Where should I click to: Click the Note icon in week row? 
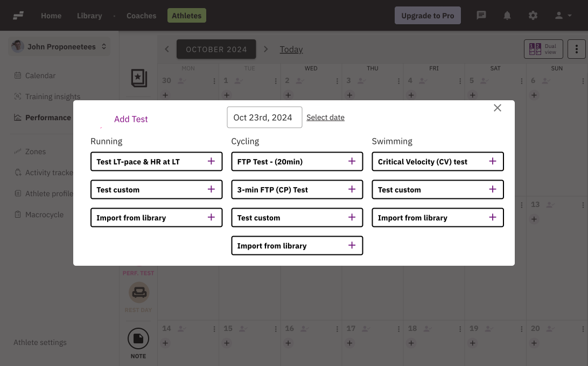138,339
